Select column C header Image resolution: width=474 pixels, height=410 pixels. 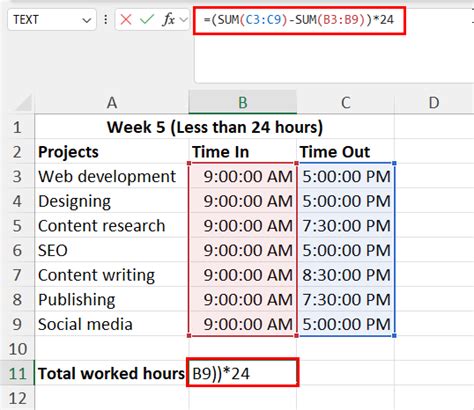(346, 103)
